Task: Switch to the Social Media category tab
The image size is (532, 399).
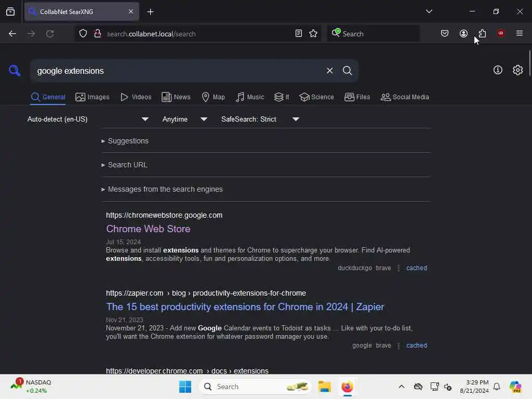Action: pos(405,97)
